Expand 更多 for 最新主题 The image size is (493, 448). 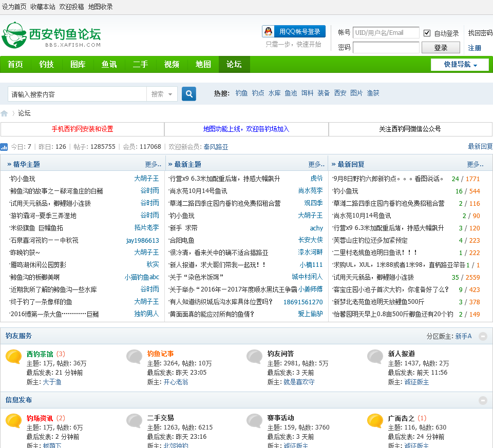click(x=316, y=164)
